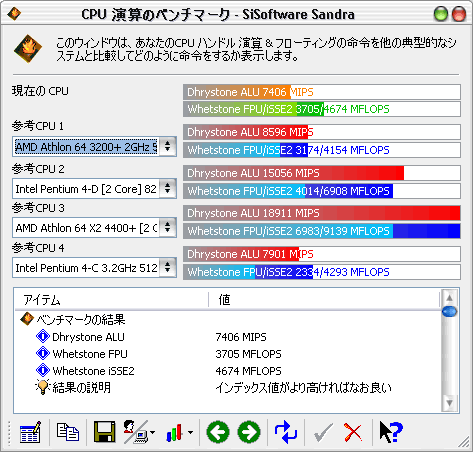
Task: Select the Whetstone iSSE2 result row
Action: 228,370
